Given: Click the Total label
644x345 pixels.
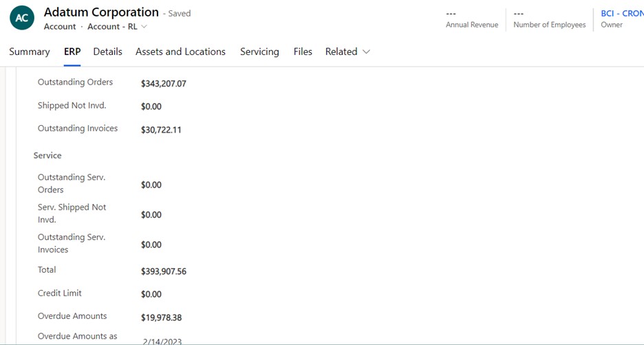Looking at the screenshot, I should tap(47, 270).
